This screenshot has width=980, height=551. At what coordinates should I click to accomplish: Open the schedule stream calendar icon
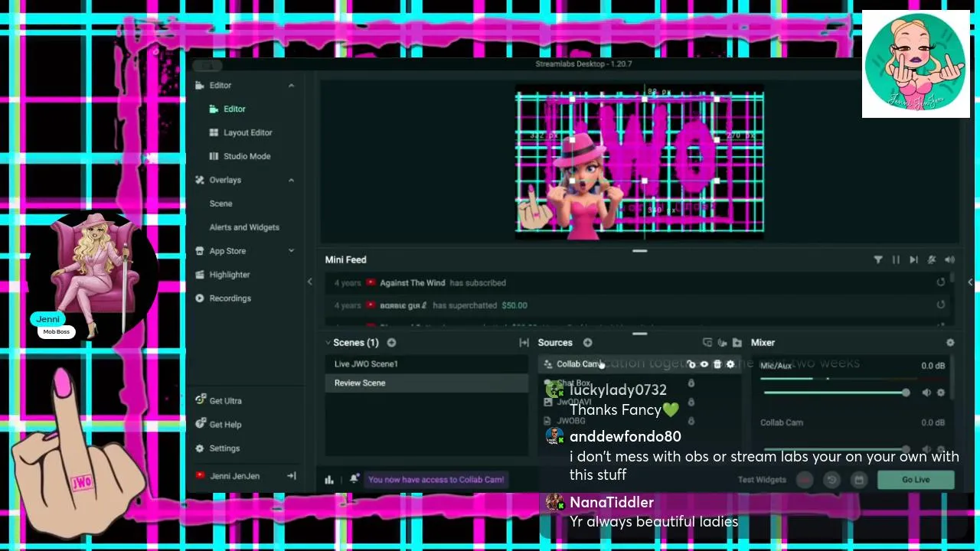click(x=859, y=480)
